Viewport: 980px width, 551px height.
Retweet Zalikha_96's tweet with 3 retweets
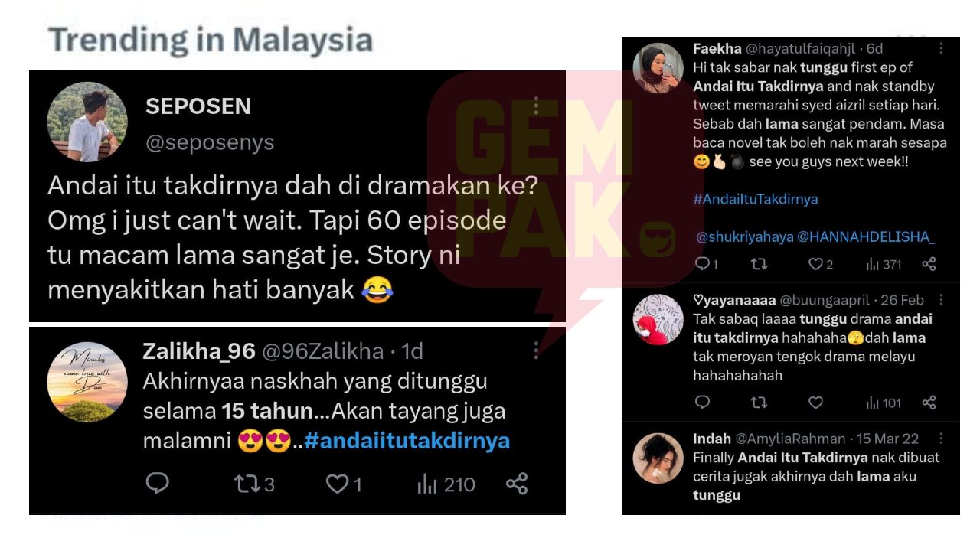[253, 484]
